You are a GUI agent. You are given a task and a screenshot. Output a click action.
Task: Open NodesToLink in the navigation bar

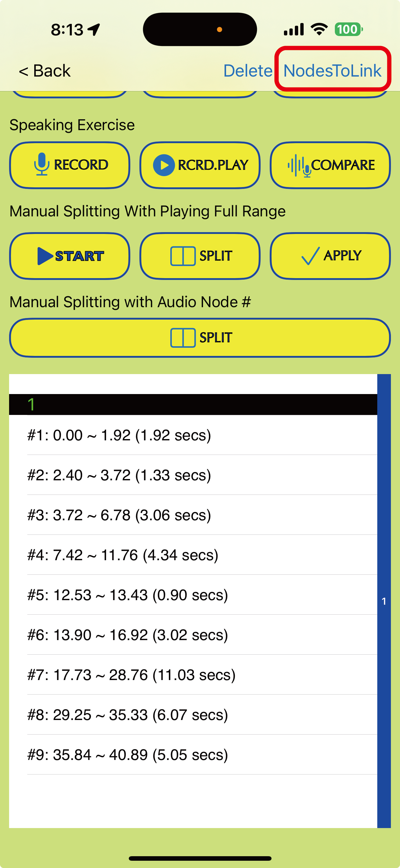(332, 71)
